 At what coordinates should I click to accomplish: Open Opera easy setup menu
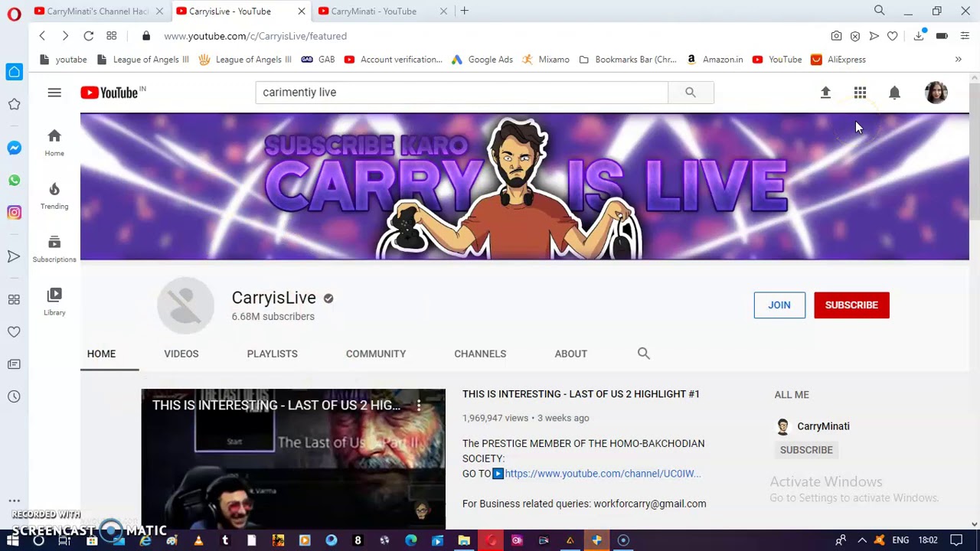pyautogui.click(x=965, y=36)
